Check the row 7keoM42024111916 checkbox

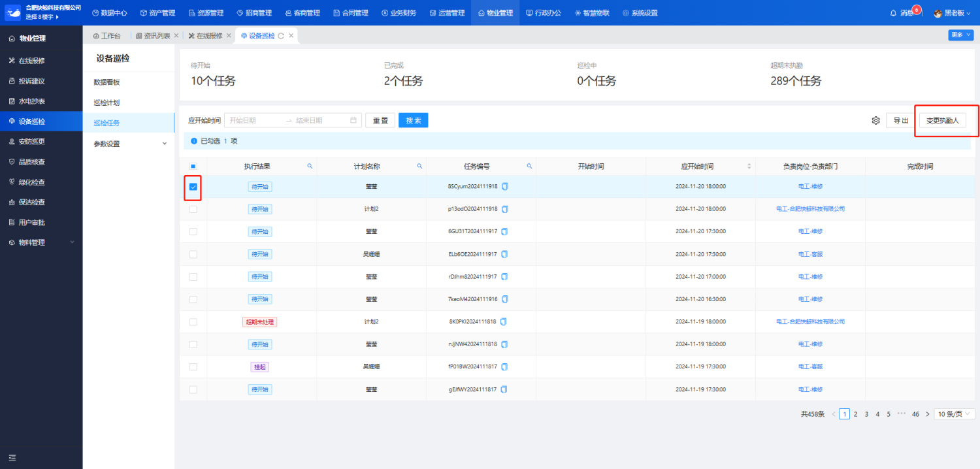pyautogui.click(x=193, y=299)
